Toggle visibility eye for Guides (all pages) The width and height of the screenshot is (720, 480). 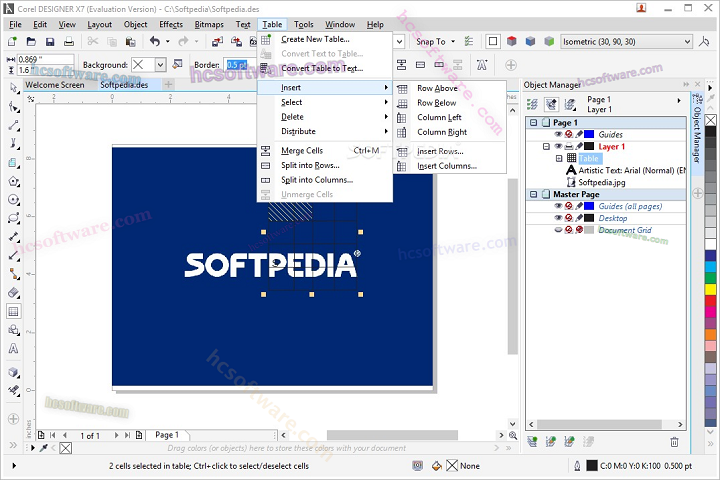(x=558, y=206)
